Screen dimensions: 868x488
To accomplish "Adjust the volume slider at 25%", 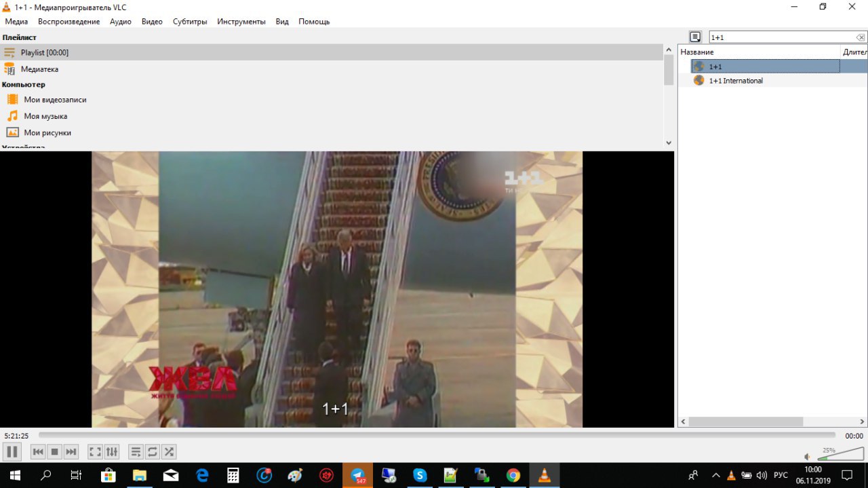I will [x=840, y=454].
